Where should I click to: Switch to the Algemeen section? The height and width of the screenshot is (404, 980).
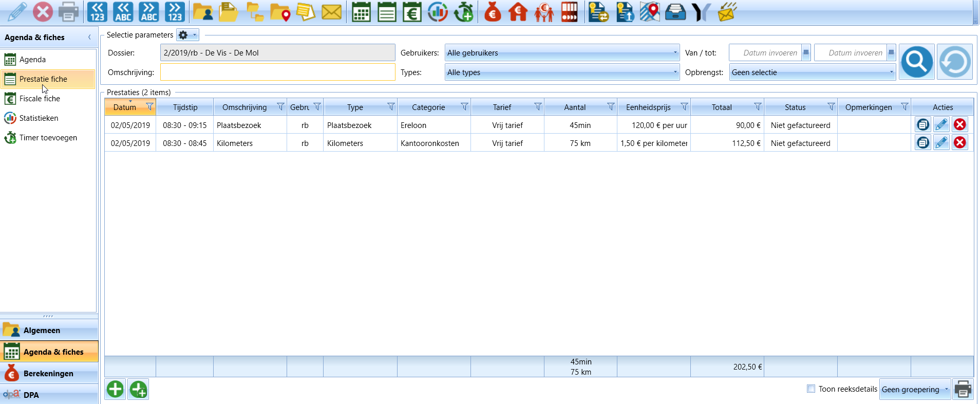pos(49,330)
